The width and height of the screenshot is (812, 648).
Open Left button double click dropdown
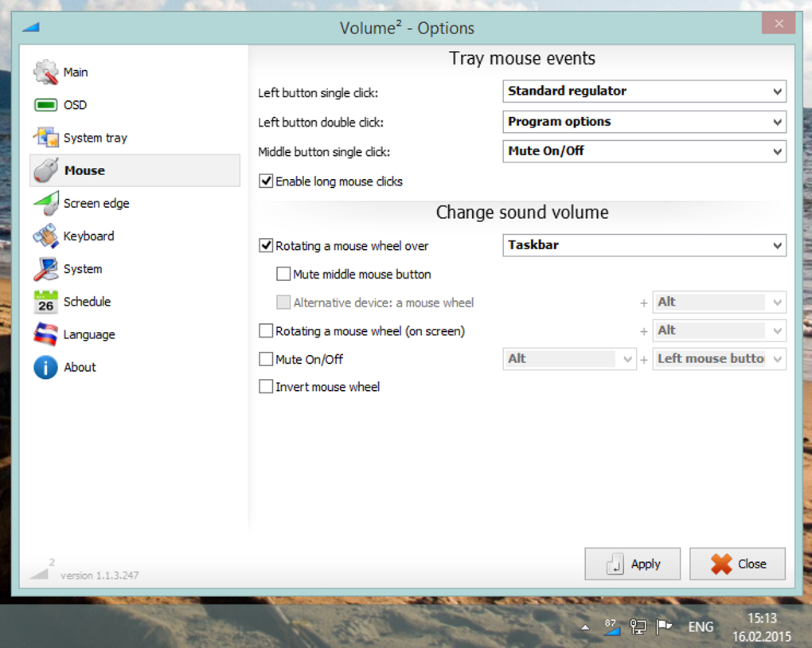(x=644, y=123)
